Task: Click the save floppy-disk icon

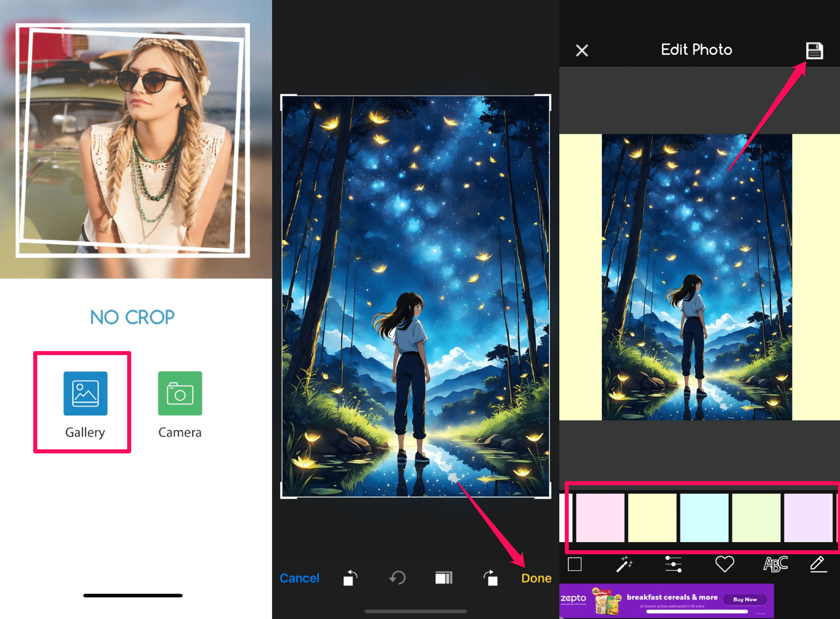Action: (x=814, y=51)
